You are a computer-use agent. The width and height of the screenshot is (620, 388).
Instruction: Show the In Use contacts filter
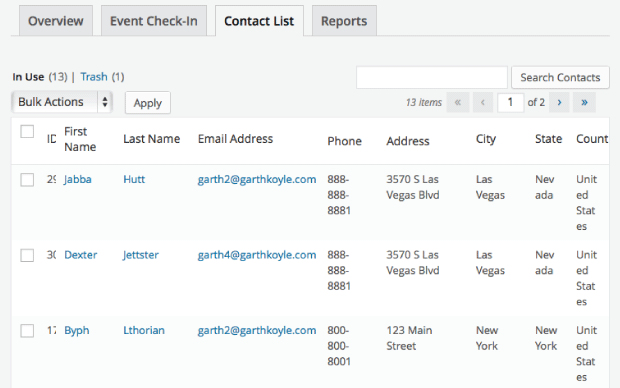tap(28, 77)
